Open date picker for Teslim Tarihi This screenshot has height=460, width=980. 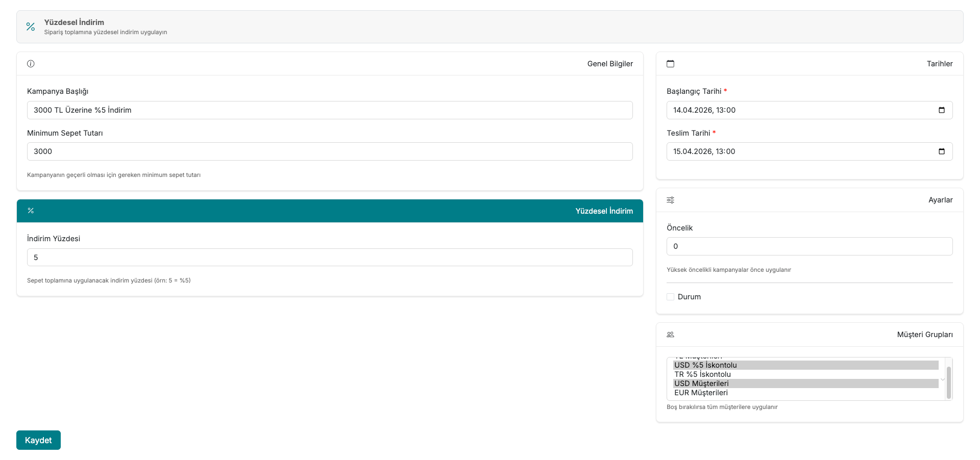tap(941, 151)
